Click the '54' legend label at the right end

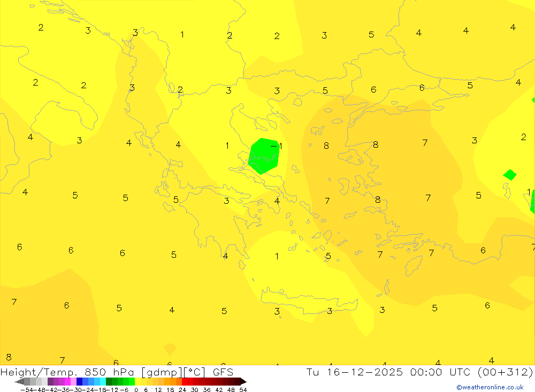(243, 390)
